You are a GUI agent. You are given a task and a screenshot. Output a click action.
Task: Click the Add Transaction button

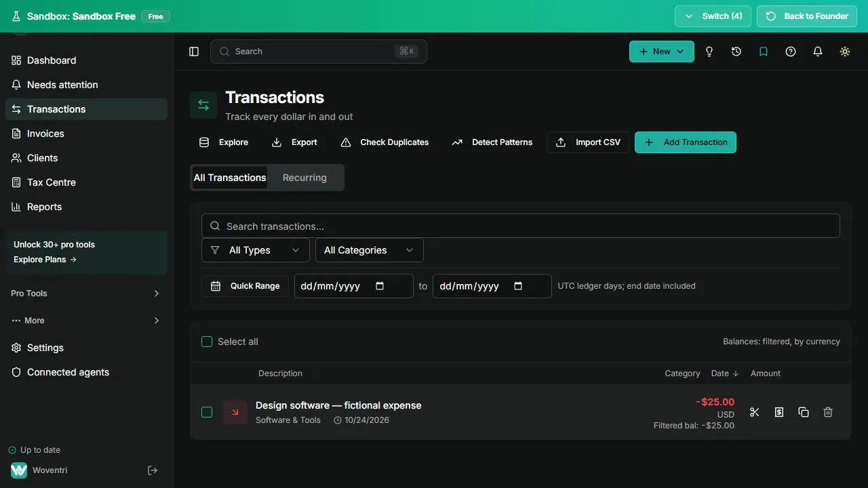point(686,142)
